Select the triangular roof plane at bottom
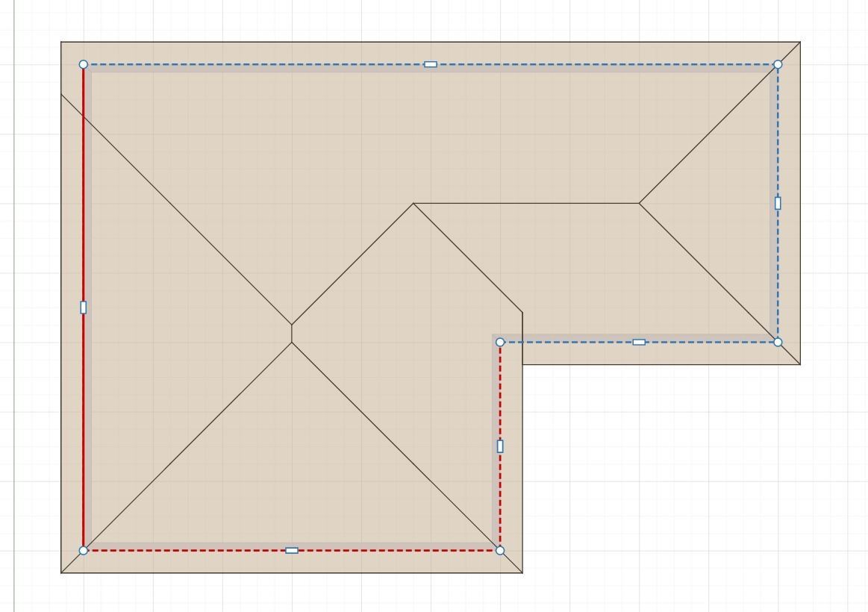This screenshot has width=868, height=612. (x=292, y=487)
